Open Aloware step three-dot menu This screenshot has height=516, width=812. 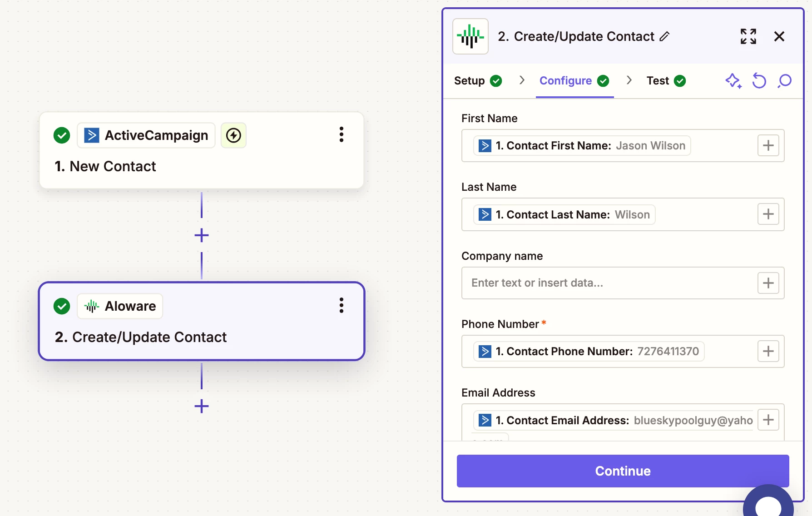coord(342,305)
